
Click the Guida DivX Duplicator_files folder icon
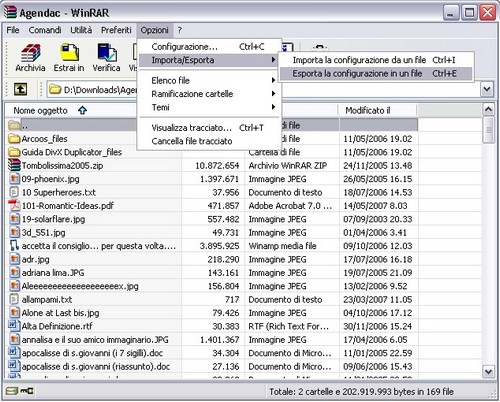coord(14,152)
